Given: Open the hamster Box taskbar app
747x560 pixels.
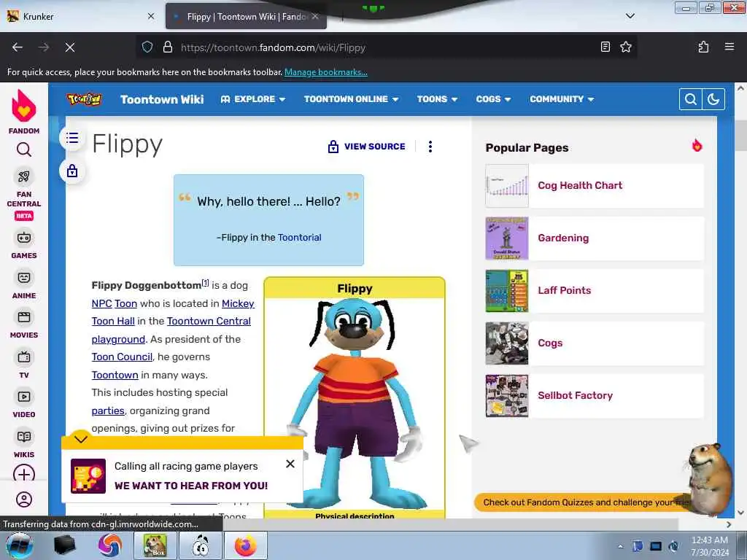Looking at the screenshot, I should tap(155, 545).
